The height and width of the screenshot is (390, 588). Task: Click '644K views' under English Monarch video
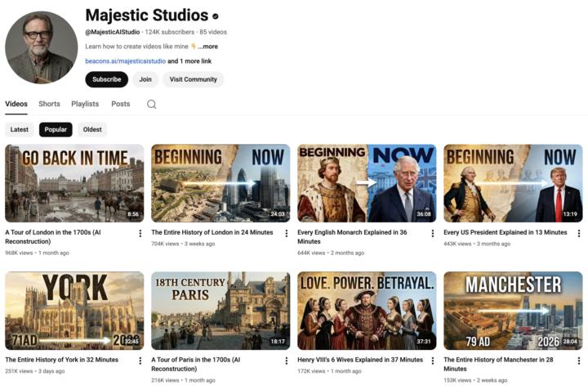pyautogui.click(x=311, y=253)
